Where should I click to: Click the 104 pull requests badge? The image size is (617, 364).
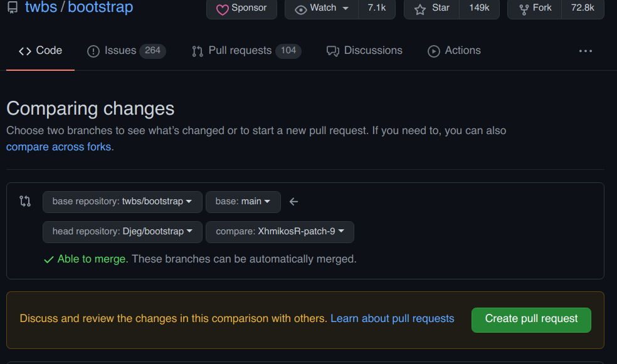click(x=288, y=51)
